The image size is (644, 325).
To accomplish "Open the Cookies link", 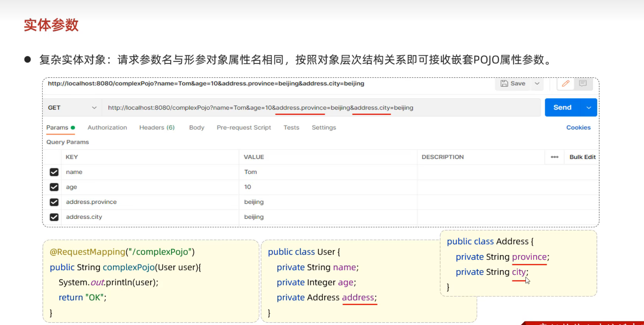I will [578, 127].
